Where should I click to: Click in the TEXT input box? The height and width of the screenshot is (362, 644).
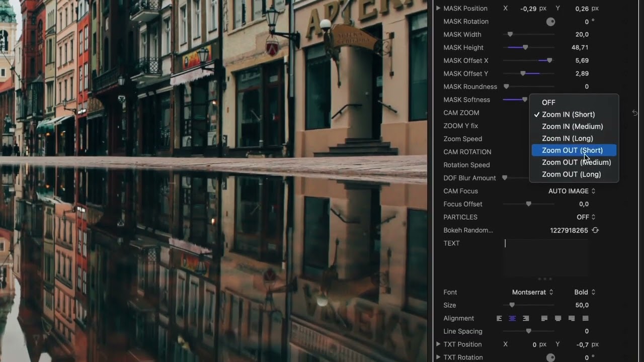(x=545, y=257)
